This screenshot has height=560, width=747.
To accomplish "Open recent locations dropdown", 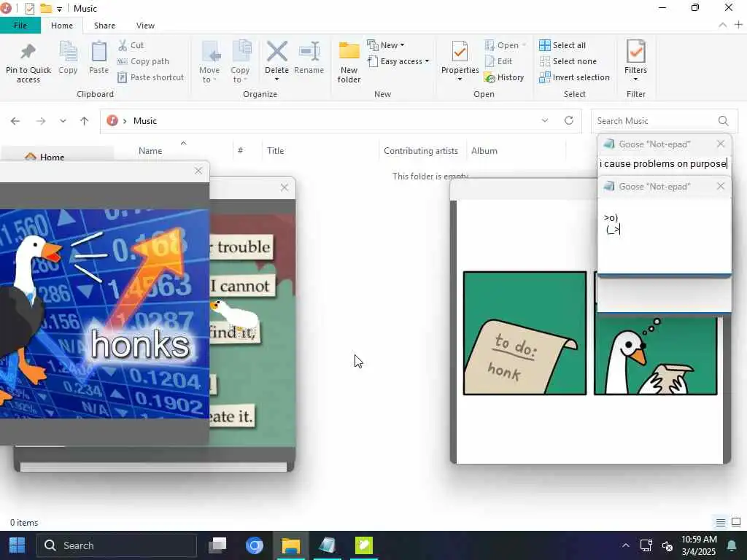I will 63,121.
